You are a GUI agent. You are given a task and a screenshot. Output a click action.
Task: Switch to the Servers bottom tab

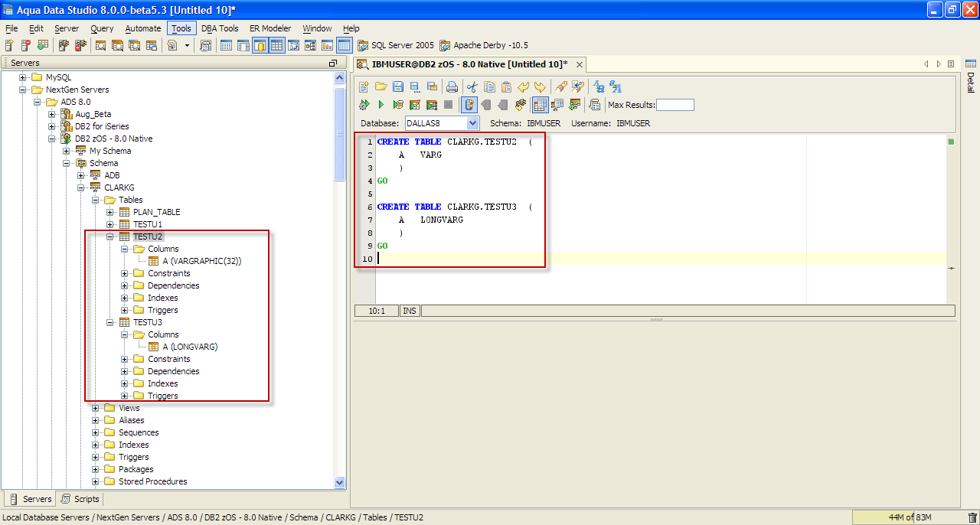[31, 499]
